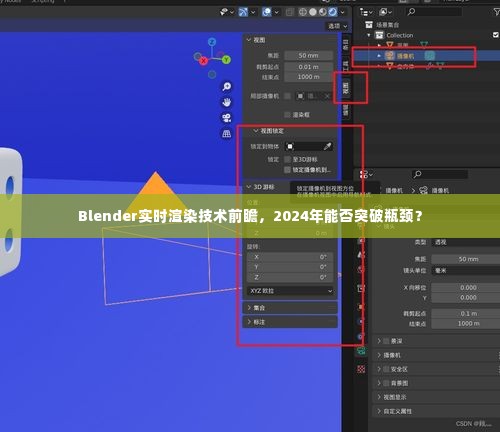The image size is (500, 432).
Task: Toggle X-ray mode icon
Action: click(290, 12)
